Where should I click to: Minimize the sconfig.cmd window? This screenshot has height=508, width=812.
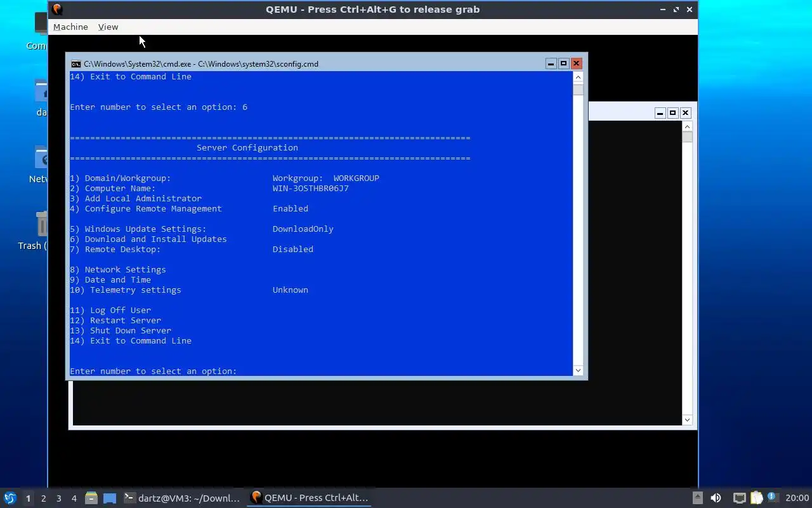pyautogui.click(x=551, y=63)
